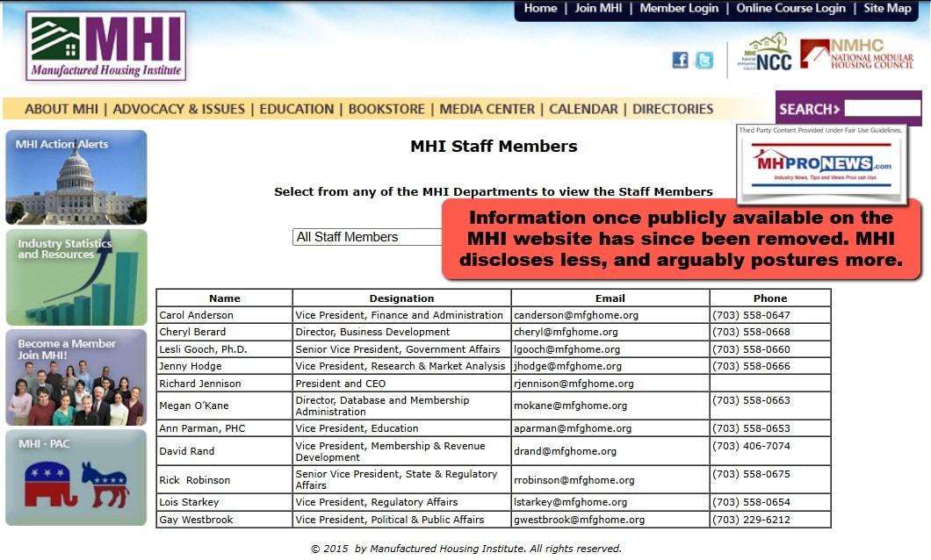Open the MHI Facebook page icon
Viewport: 931px width, 560px height.
pos(680,60)
